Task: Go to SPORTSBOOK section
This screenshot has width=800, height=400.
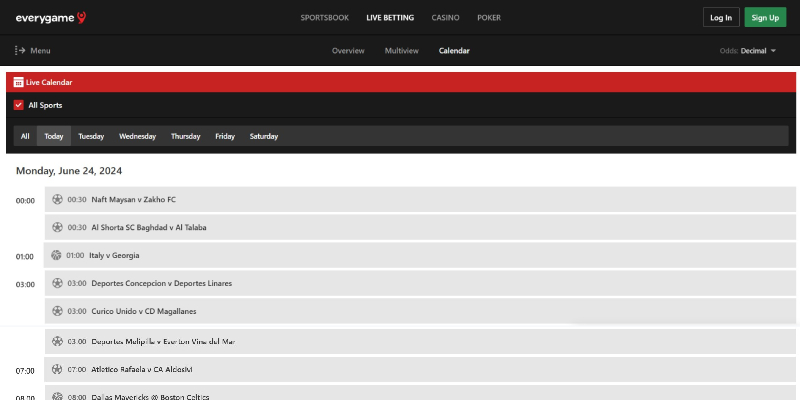Action: coord(324,18)
